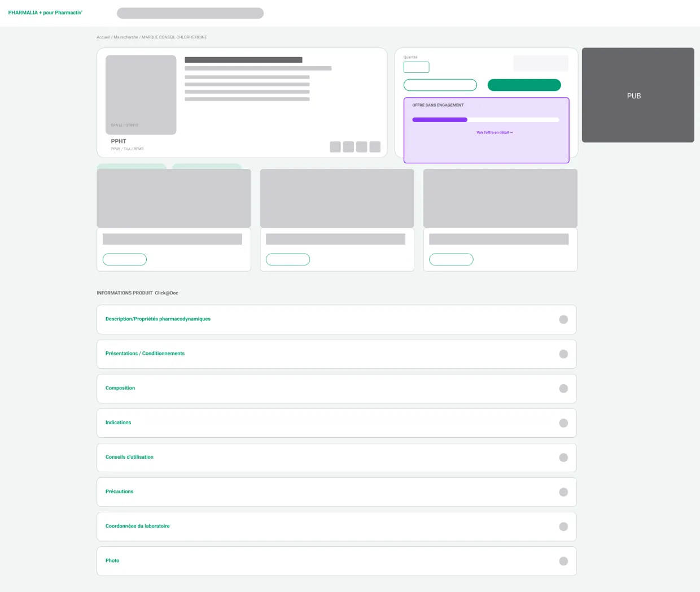This screenshot has width=700, height=592.
Task: Expand the Précautions section circle
Action: 563,492
